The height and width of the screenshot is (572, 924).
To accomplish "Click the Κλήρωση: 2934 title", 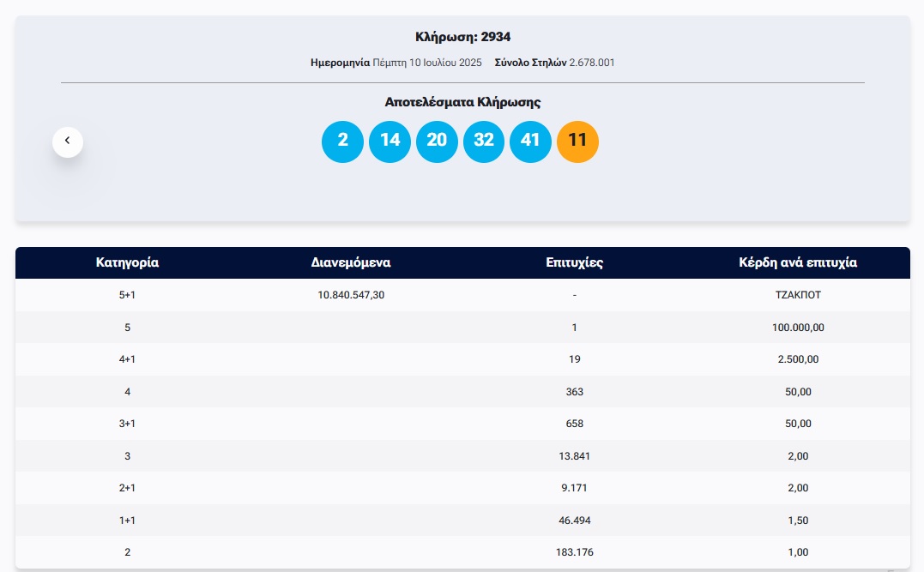I will coord(462,37).
